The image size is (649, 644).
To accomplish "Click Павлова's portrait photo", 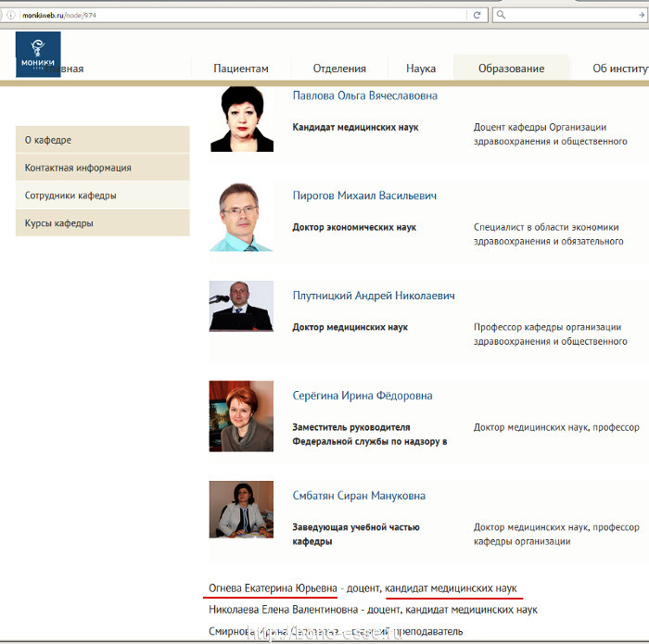I will [x=241, y=120].
